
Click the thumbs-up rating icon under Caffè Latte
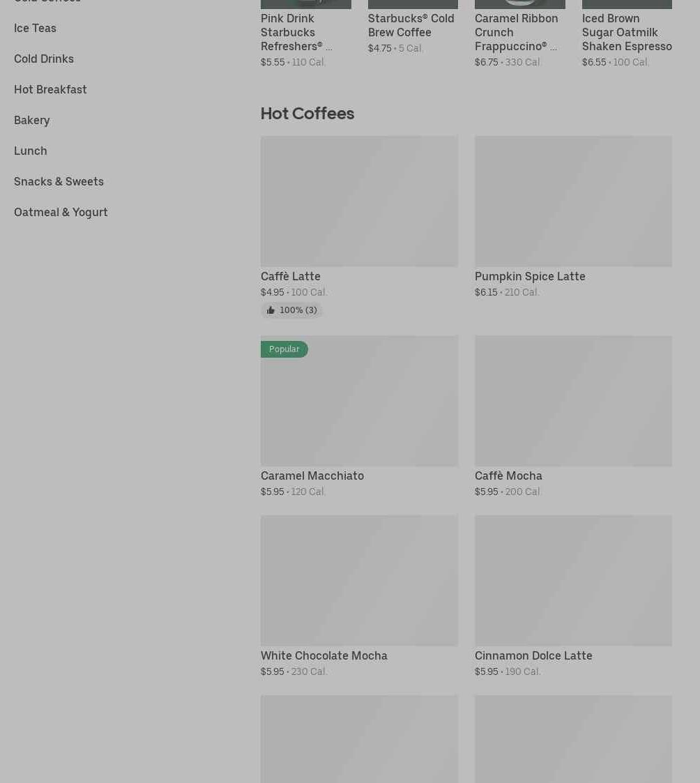(271, 310)
